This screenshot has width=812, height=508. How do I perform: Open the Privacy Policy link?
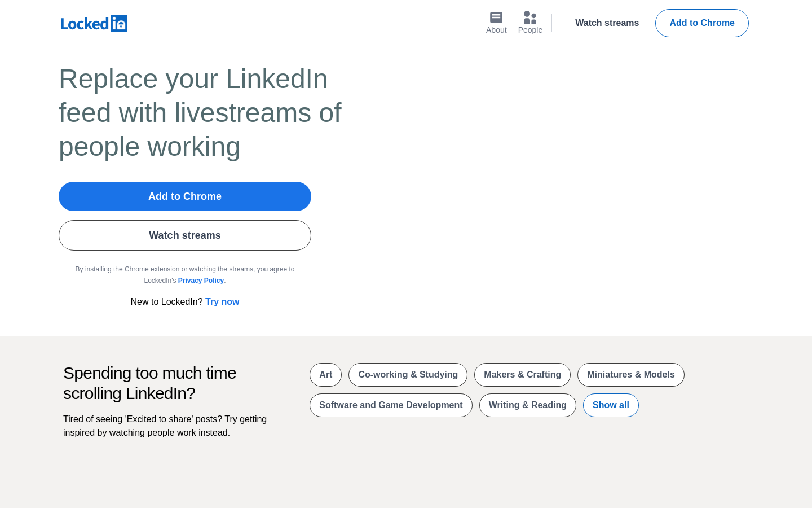tap(201, 281)
